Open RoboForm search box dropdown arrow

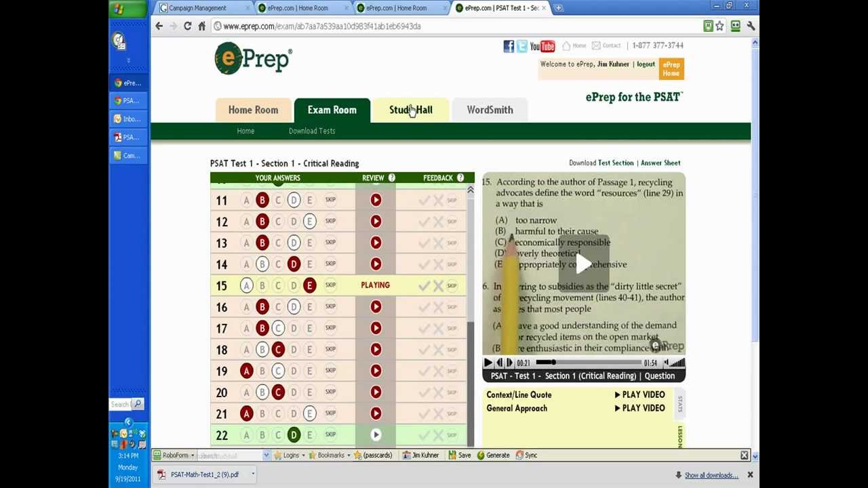[x=266, y=455]
